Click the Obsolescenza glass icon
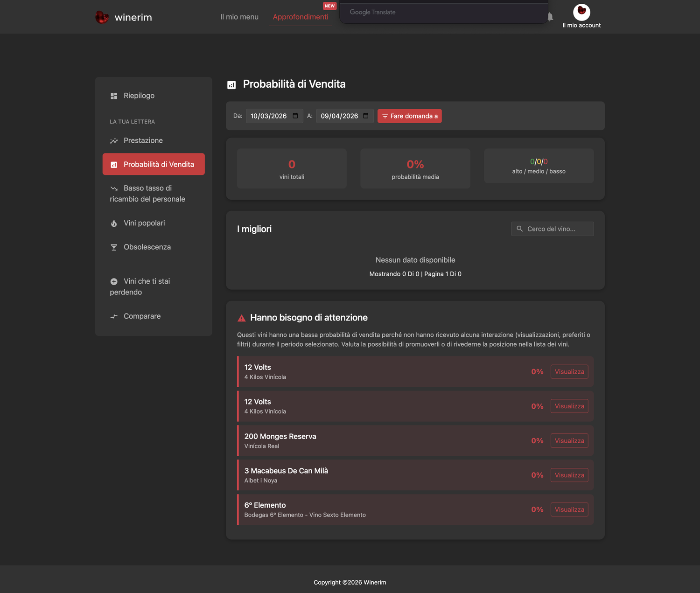Screen dimensions: 700x593 click(114, 247)
